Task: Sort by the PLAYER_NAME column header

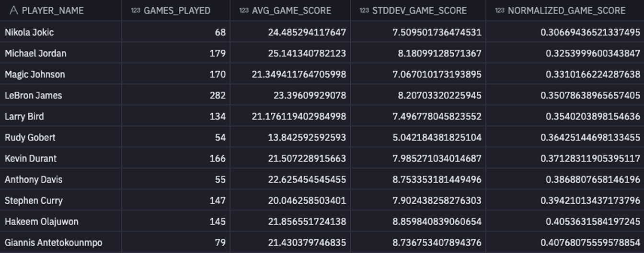Action: click(60, 11)
